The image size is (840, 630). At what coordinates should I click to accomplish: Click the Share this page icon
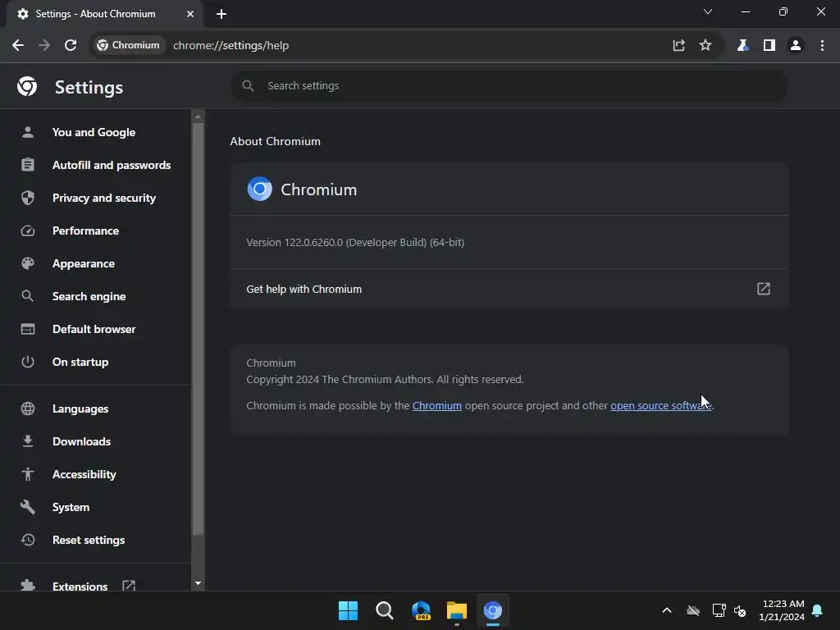(x=678, y=46)
